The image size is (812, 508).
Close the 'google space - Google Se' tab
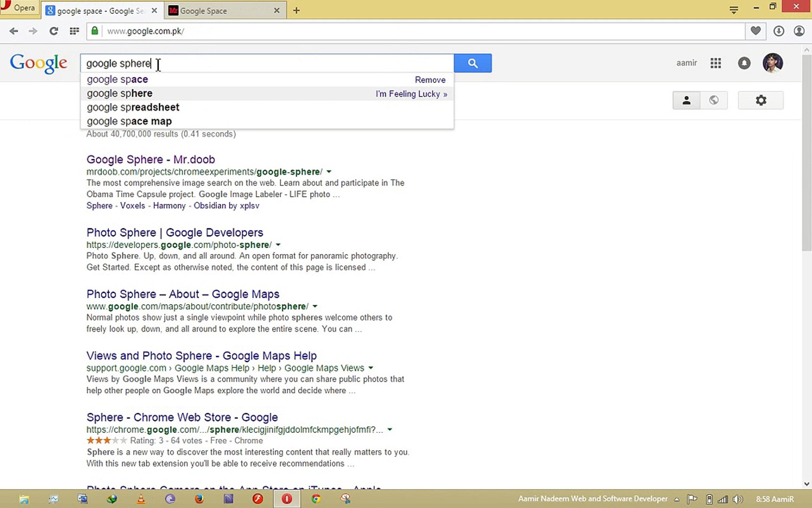(154, 10)
